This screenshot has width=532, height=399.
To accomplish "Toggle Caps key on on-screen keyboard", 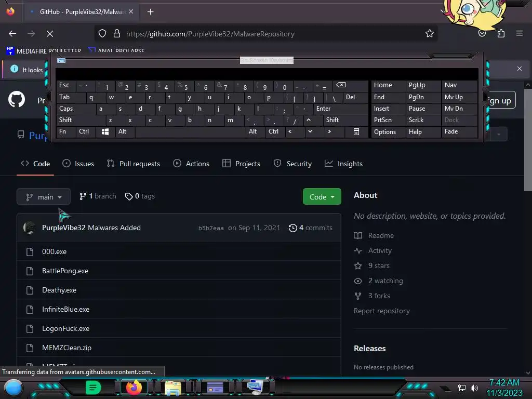I will click(76, 109).
